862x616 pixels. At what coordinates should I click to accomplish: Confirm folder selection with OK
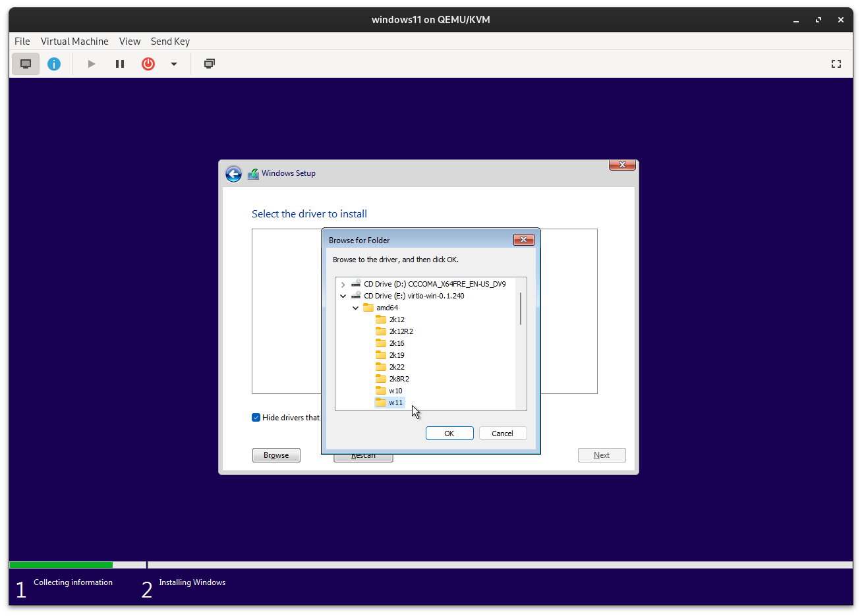(x=449, y=434)
